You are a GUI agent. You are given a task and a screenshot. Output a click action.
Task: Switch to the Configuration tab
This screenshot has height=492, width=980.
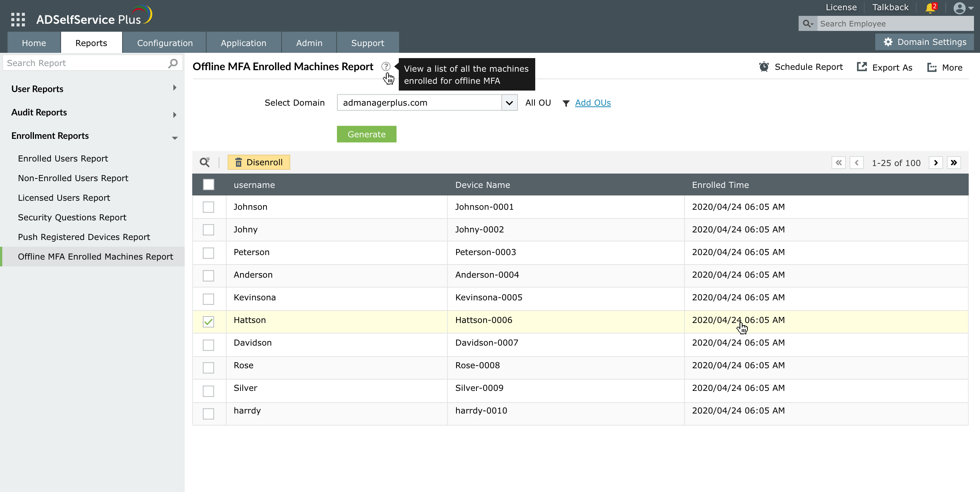tap(165, 43)
